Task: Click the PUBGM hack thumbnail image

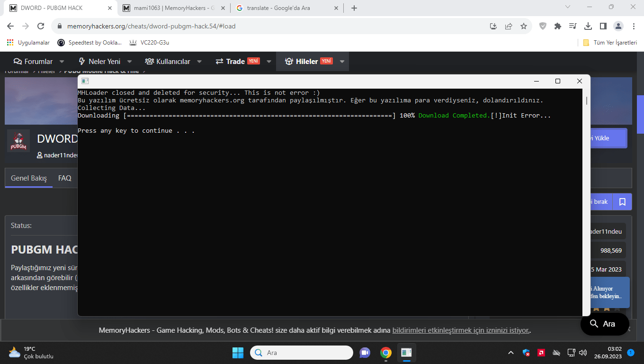Action: tap(18, 141)
